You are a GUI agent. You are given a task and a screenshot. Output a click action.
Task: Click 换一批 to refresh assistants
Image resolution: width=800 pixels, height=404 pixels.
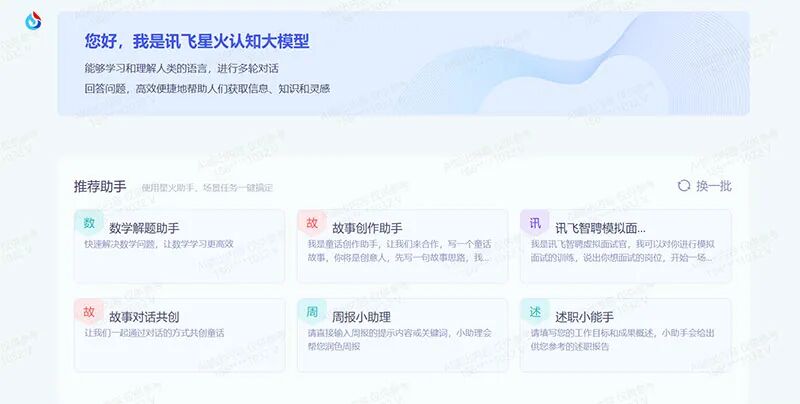click(714, 186)
